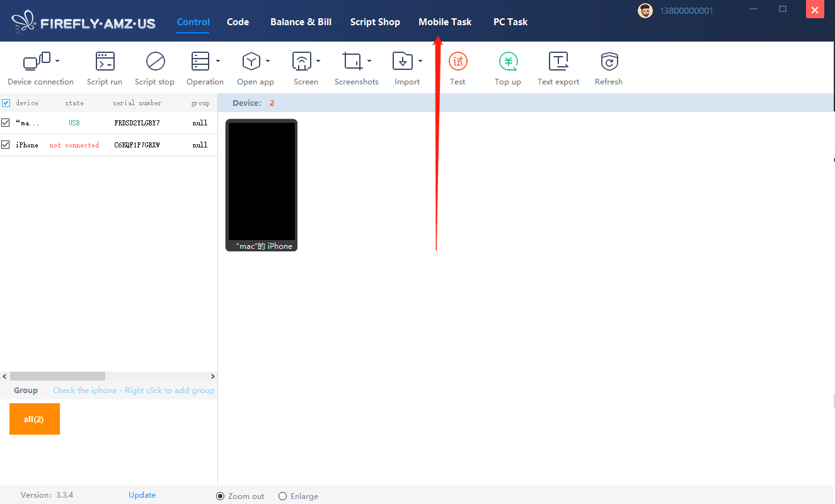The height and width of the screenshot is (504, 835).
Task: Uncheck the select-all device checkbox
Action: pos(6,103)
